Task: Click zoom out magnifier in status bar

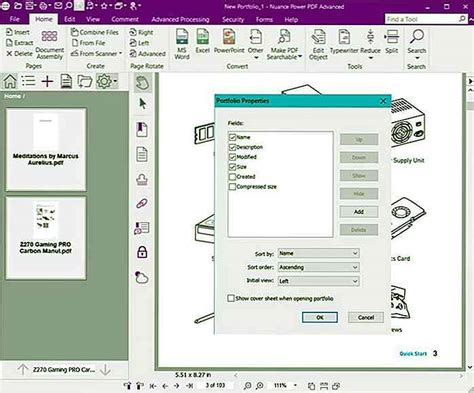Action: tap(247, 386)
